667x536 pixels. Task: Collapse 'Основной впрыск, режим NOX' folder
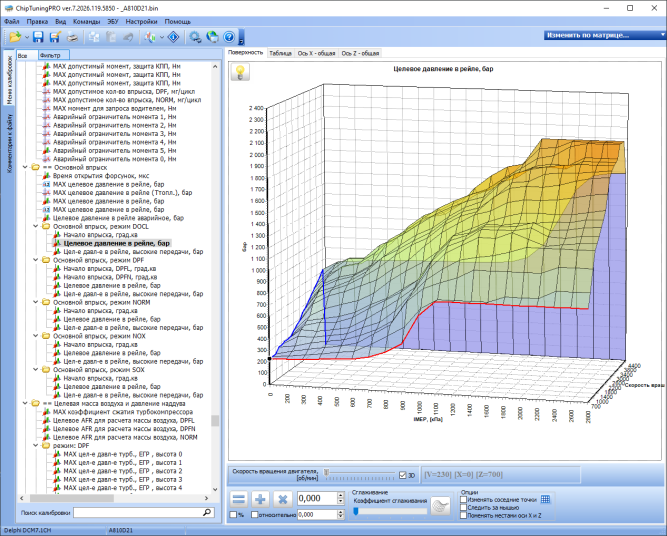[x=36, y=336]
